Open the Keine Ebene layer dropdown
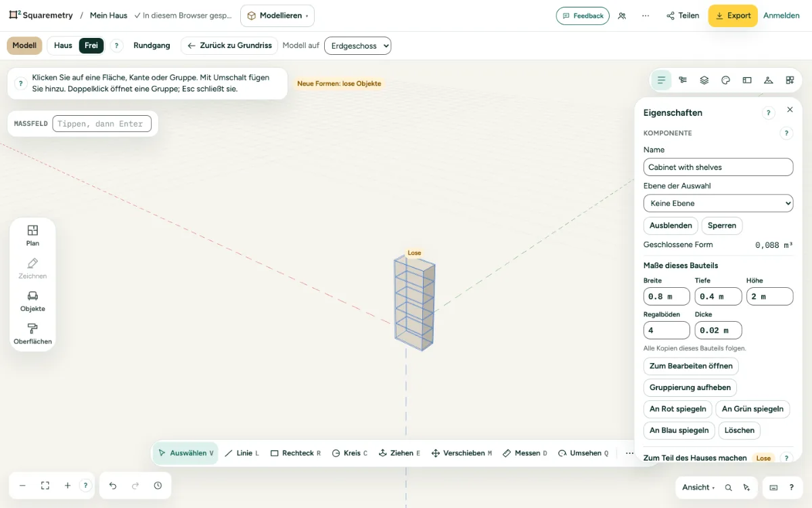Image resolution: width=812 pixels, height=508 pixels. (718, 203)
